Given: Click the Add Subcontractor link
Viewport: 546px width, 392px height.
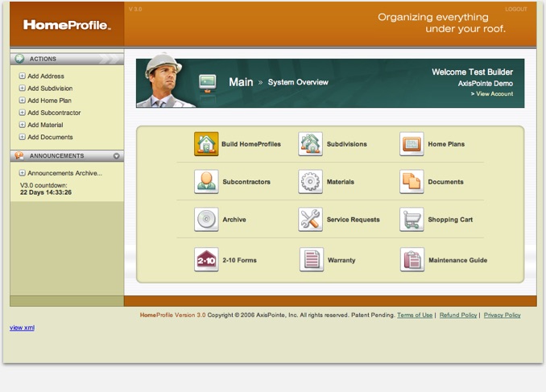Looking at the screenshot, I should [54, 113].
